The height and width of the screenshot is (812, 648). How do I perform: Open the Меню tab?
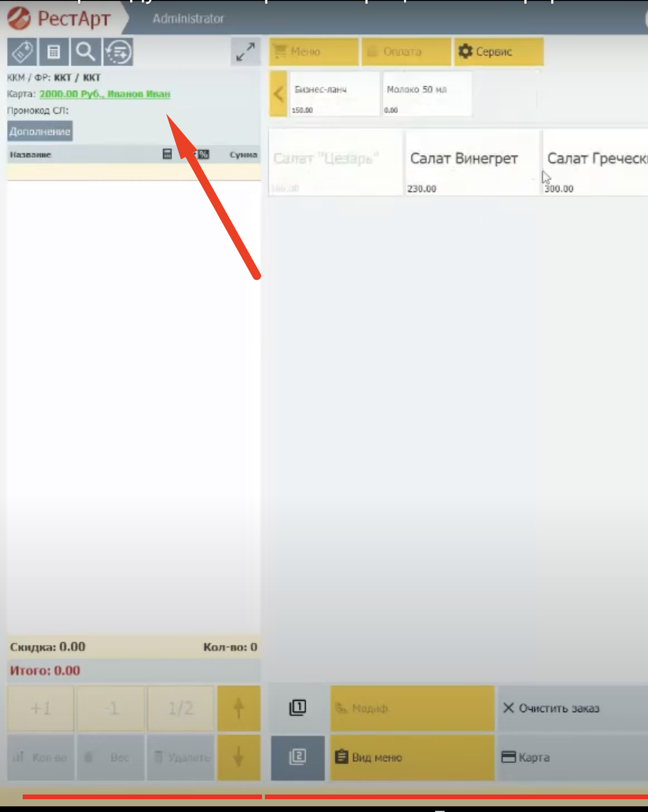pyautogui.click(x=314, y=52)
